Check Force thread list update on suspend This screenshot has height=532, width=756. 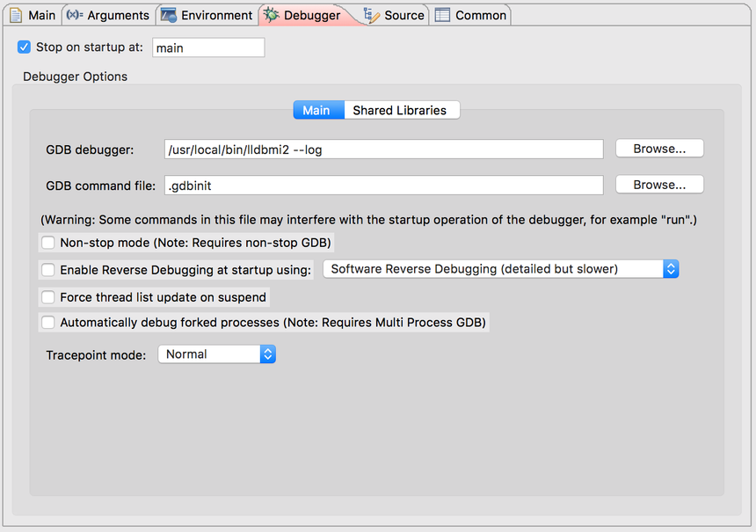click(48, 297)
